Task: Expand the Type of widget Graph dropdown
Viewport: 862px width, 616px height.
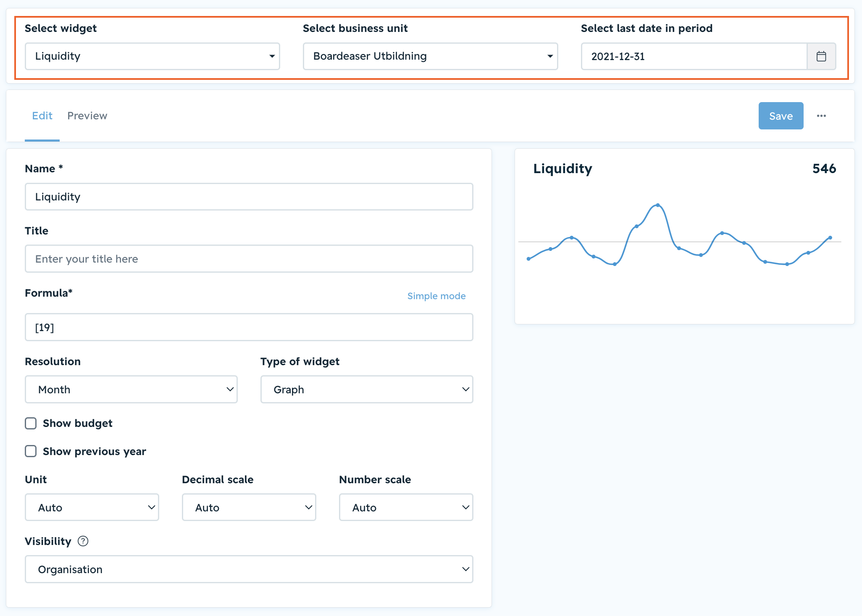Action: click(367, 390)
